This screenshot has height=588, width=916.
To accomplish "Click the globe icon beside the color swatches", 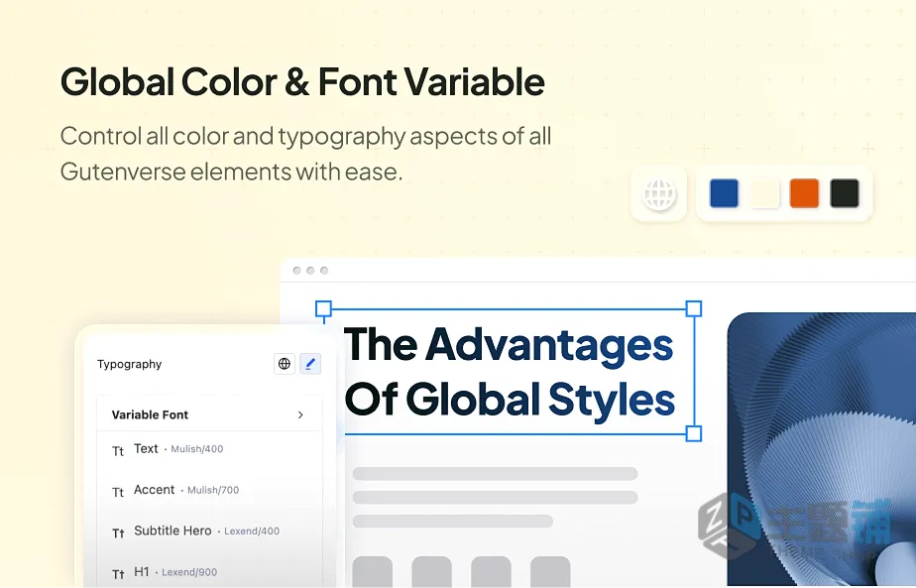I will (x=659, y=194).
